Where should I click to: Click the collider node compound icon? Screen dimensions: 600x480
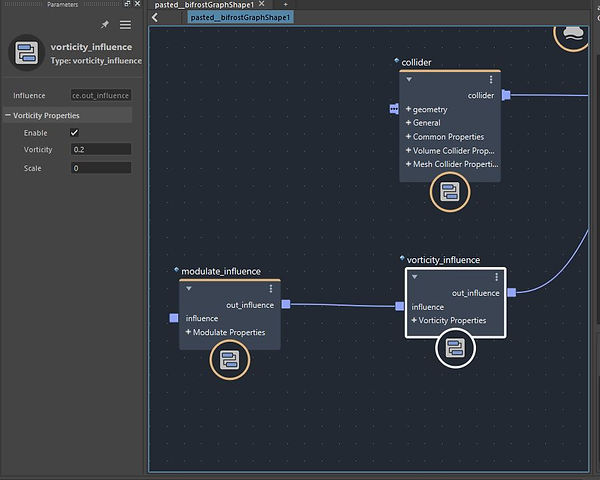click(450, 192)
